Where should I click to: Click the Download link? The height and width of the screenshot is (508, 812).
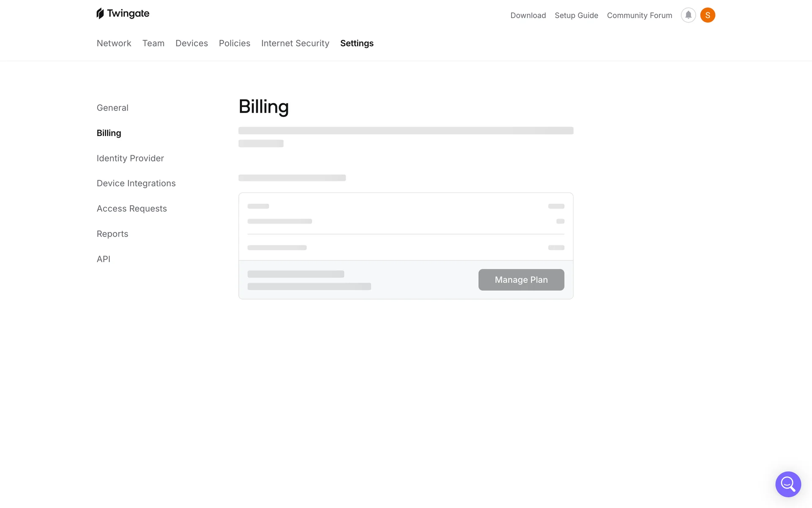point(528,15)
